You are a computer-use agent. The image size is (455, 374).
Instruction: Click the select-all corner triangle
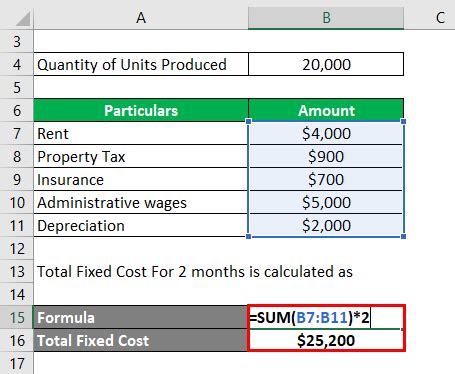click(23, 19)
